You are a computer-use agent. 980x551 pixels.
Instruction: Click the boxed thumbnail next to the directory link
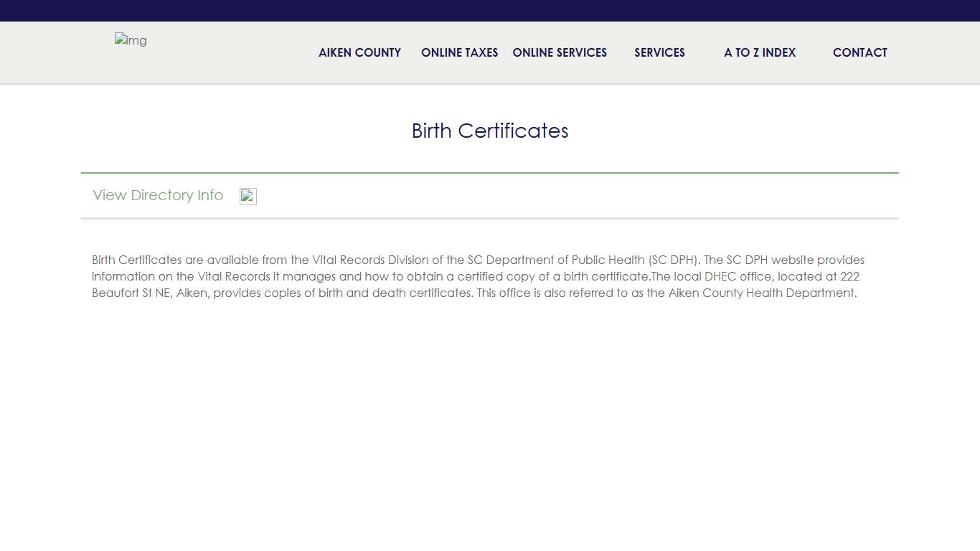click(x=248, y=196)
